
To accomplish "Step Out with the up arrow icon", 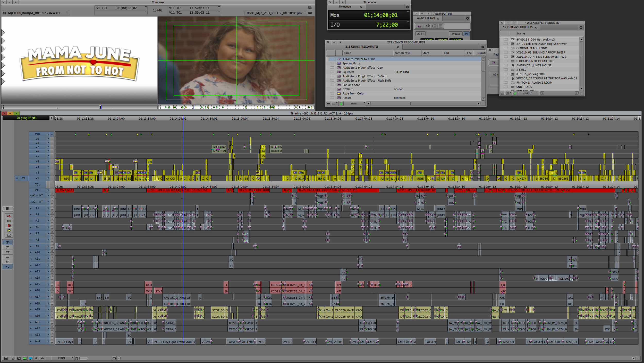I will pyautogui.click(x=42, y=358).
